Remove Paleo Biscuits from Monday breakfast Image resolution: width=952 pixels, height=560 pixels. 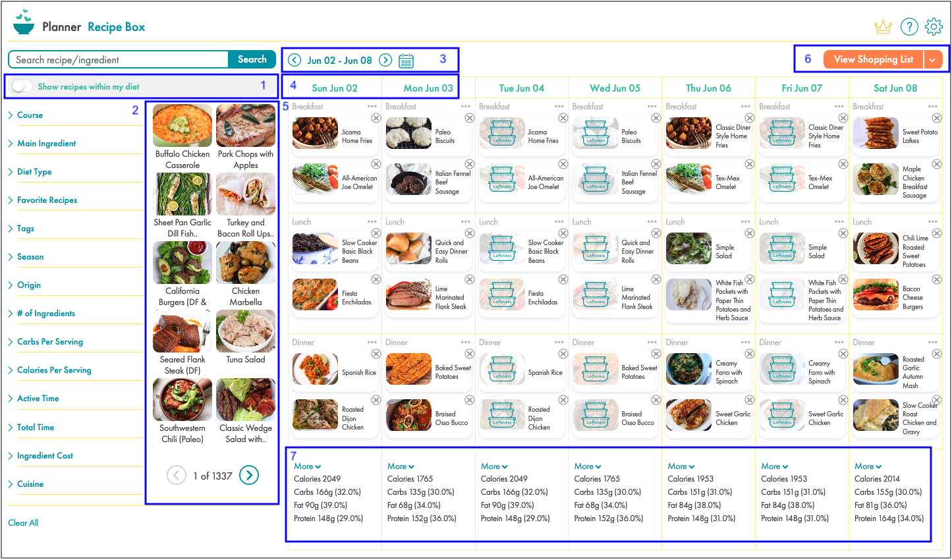(x=470, y=118)
